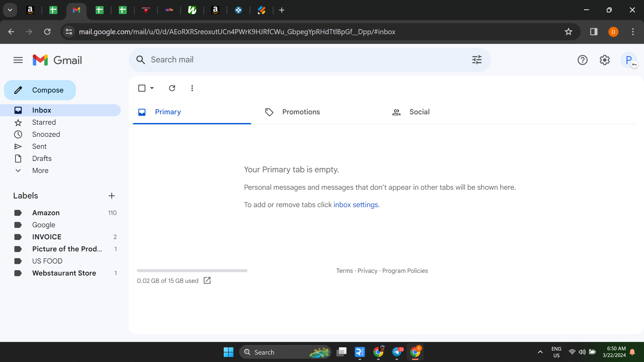Open the inbox settings link

[x=356, y=205]
